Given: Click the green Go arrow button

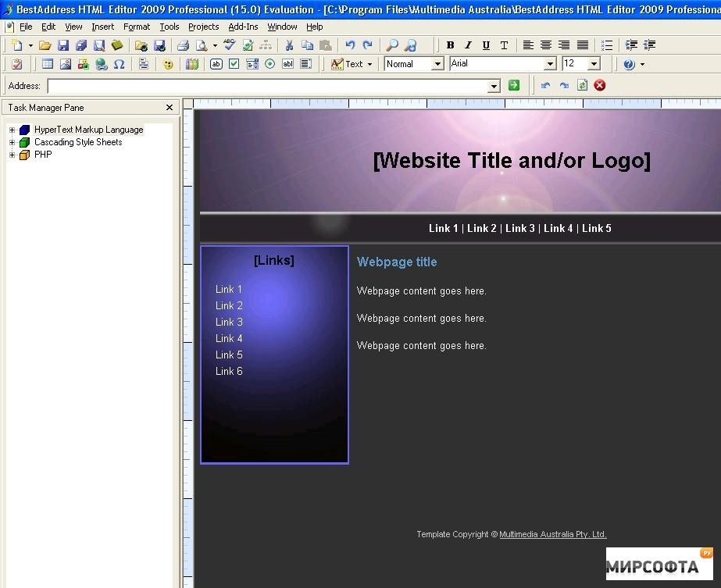Looking at the screenshot, I should [514, 85].
